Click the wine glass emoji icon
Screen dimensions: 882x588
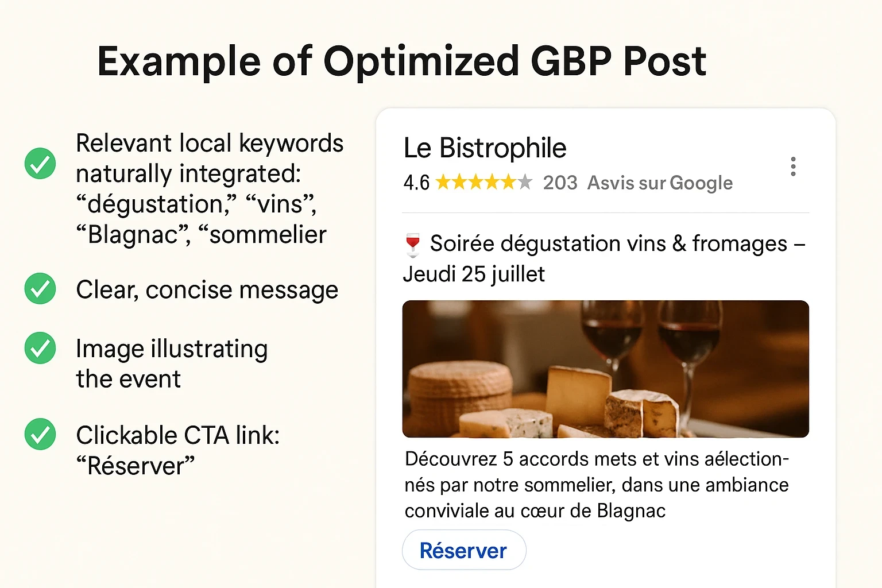(x=413, y=245)
